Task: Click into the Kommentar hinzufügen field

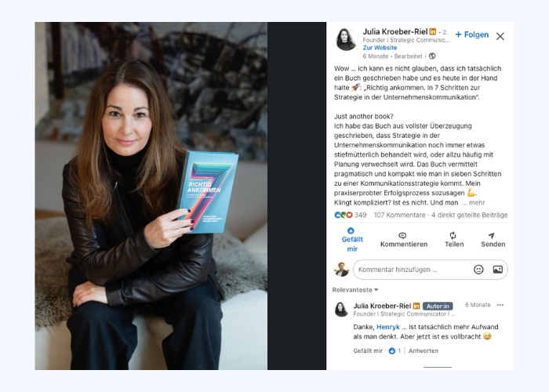Action: click(412, 270)
